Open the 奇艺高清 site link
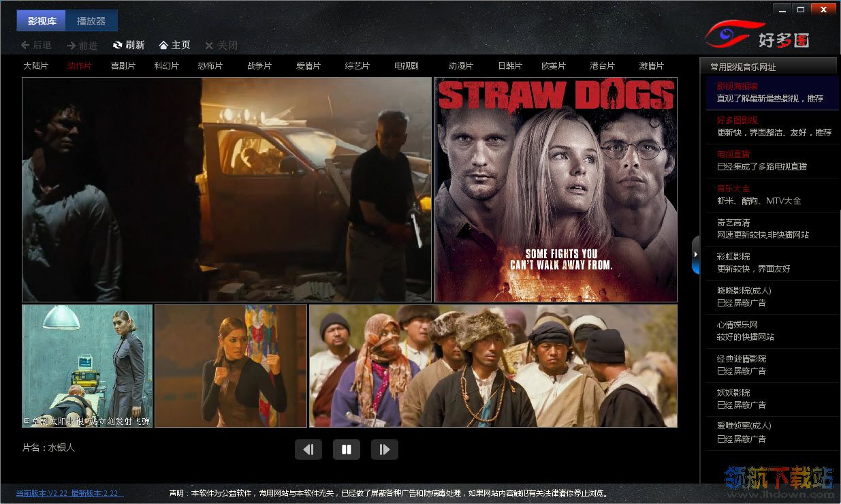The height and width of the screenshot is (504, 841). click(x=772, y=229)
